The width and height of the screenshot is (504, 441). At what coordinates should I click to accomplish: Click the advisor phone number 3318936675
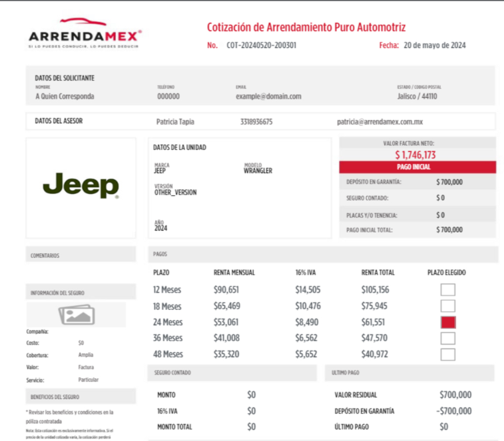[x=256, y=122]
